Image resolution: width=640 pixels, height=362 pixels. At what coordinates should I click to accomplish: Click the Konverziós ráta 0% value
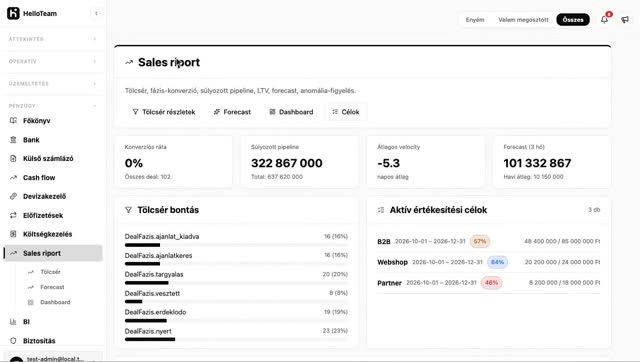point(134,163)
